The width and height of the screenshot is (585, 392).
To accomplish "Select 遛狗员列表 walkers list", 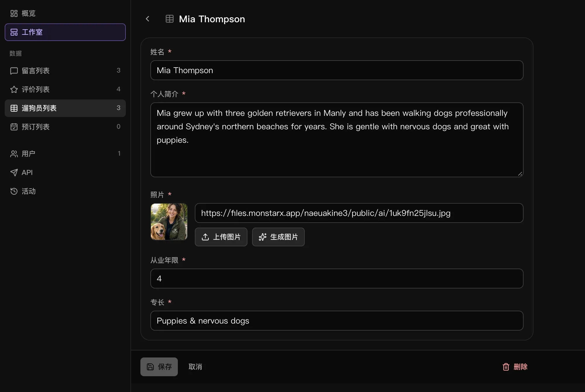I will pyautogui.click(x=65, y=108).
